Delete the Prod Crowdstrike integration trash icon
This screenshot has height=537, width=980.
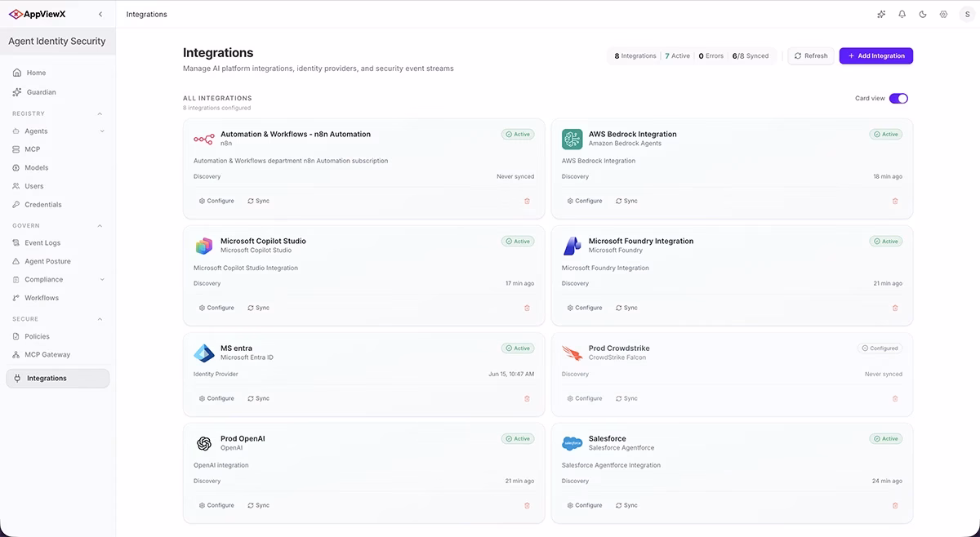coord(895,398)
